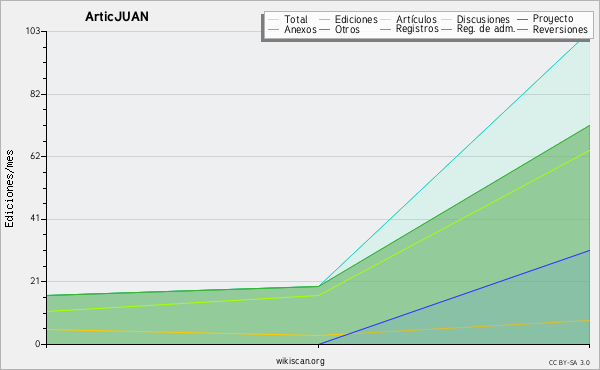Click the Proyecto legend label

click(x=553, y=19)
